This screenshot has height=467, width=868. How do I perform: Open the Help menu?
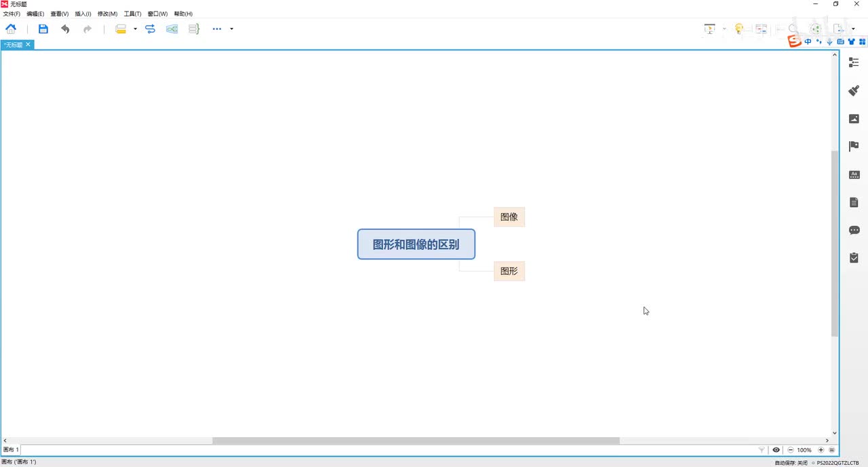183,14
